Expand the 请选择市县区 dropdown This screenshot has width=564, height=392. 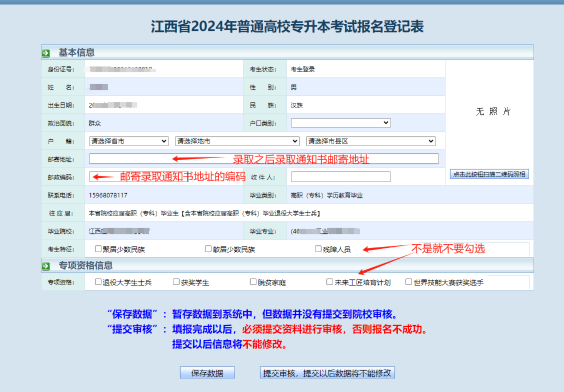pyautogui.click(x=371, y=141)
